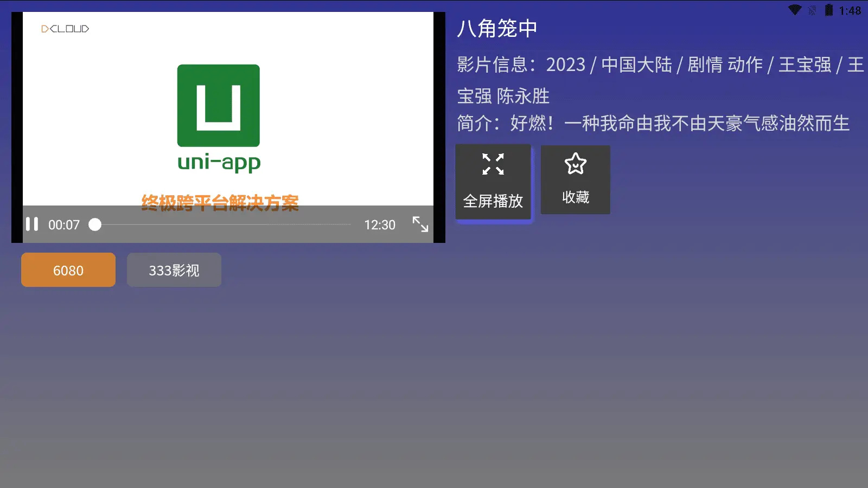This screenshot has width=868, height=488.
Task: Click the 简介 synopsis line
Action: click(653, 123)
